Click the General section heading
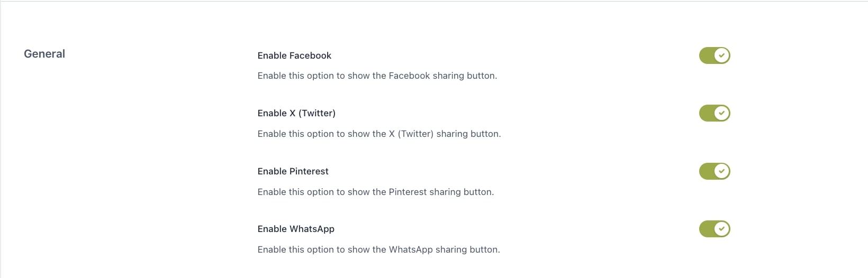Screen dimensions: 868x278 (44, 54)
